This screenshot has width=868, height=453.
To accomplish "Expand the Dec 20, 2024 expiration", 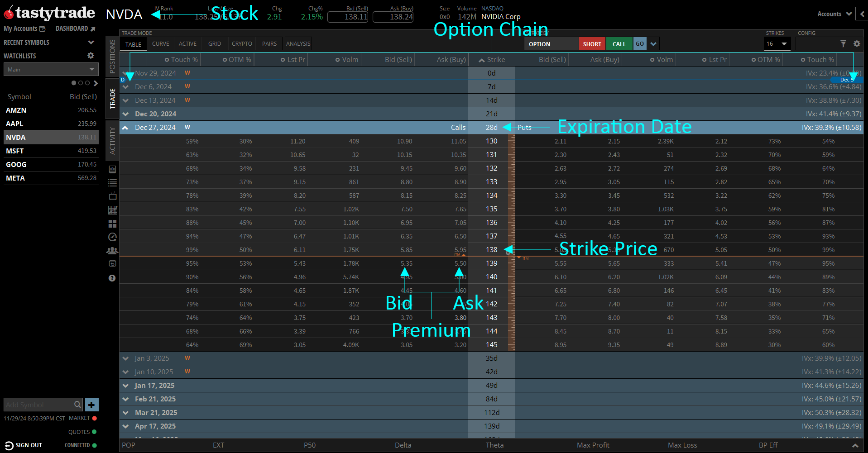I will tap(125, 114).
